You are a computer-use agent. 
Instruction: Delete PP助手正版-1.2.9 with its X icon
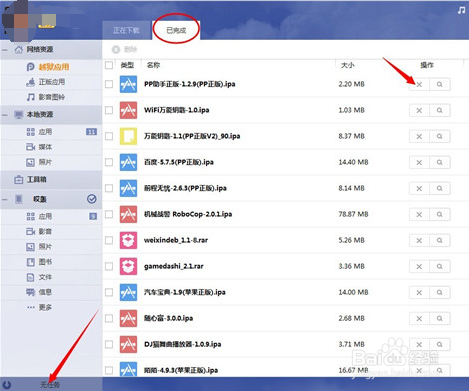[419, 84]
